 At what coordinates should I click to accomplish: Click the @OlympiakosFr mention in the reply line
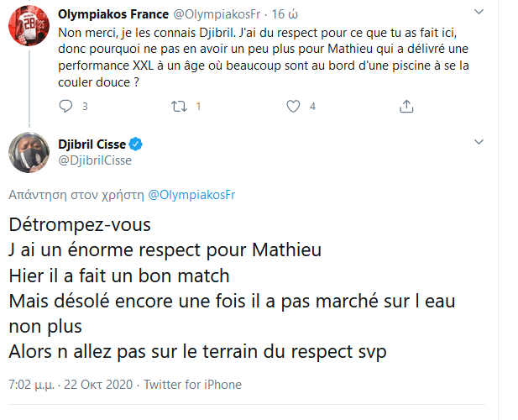[192, 195]
